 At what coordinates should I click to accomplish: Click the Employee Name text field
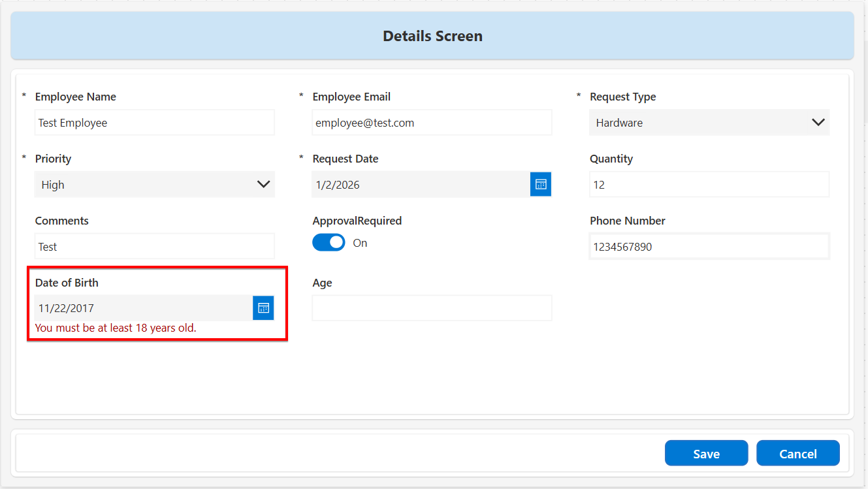point(155,123)
